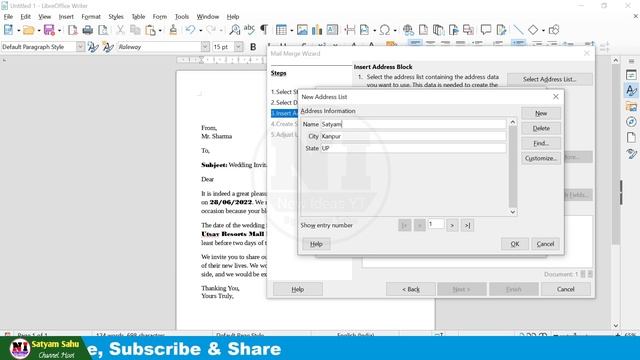Go to last entry arrow button
This screenshot has width=640, height=360.
click(x=467, y=225)
